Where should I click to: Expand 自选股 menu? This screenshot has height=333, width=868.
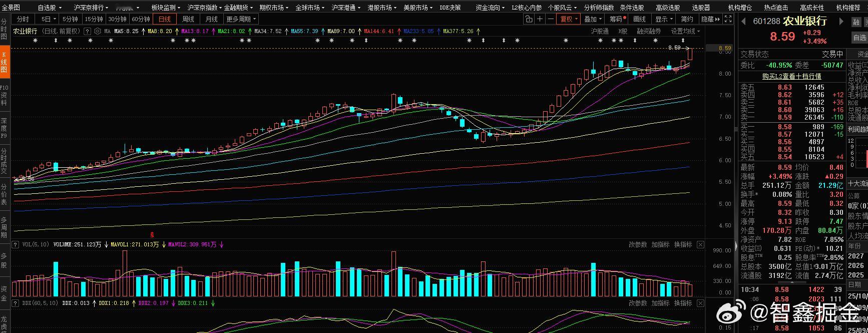click(x=50, y=8)
